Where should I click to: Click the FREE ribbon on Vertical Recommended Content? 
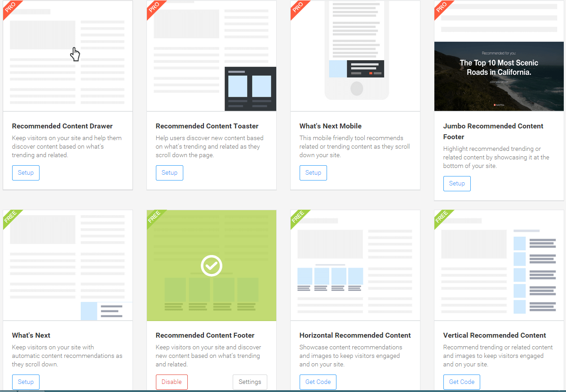pyautogui.click(x=442, y=217)
